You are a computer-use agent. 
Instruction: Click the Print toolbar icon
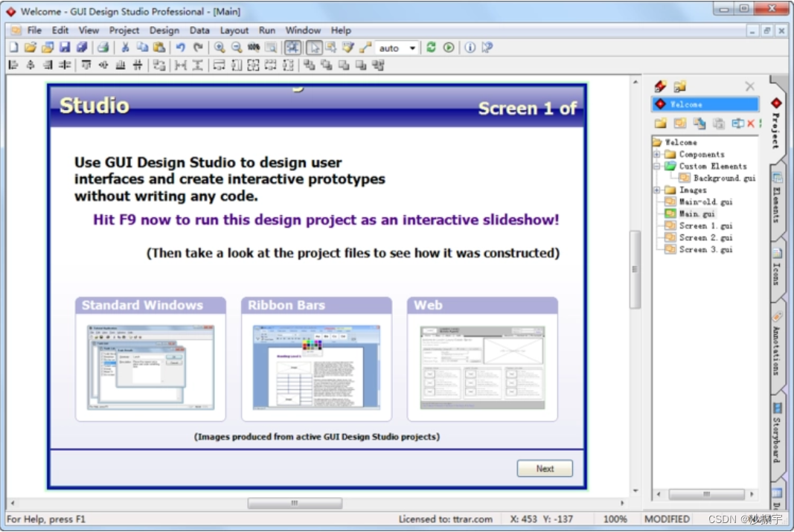103,48
